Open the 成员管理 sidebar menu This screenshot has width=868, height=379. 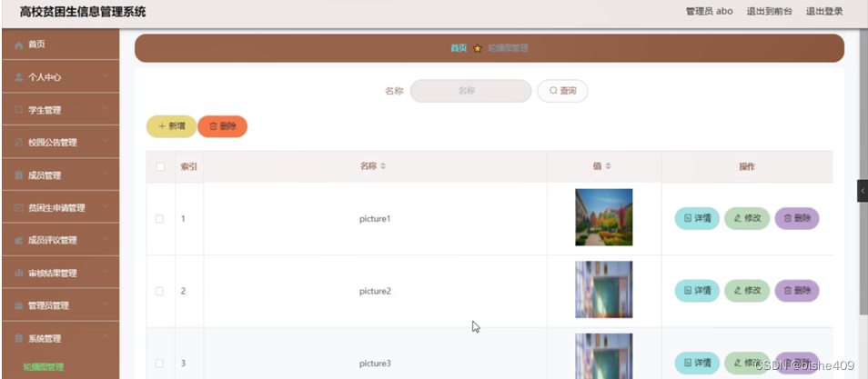61,175
